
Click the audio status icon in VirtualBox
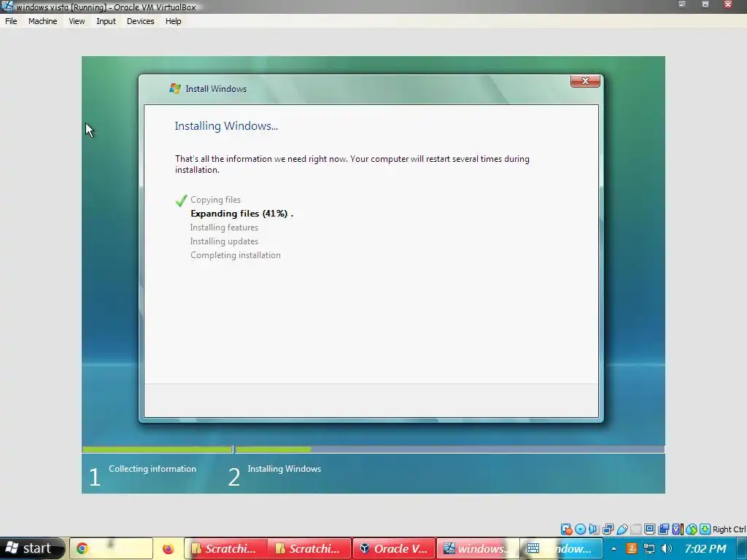[x=594, y=529]
